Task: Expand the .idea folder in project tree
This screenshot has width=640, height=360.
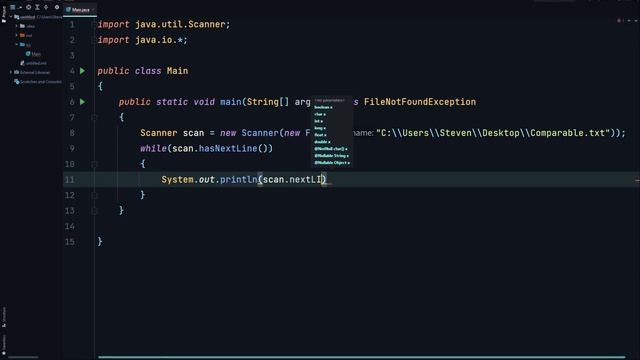Action: (17, 26)
